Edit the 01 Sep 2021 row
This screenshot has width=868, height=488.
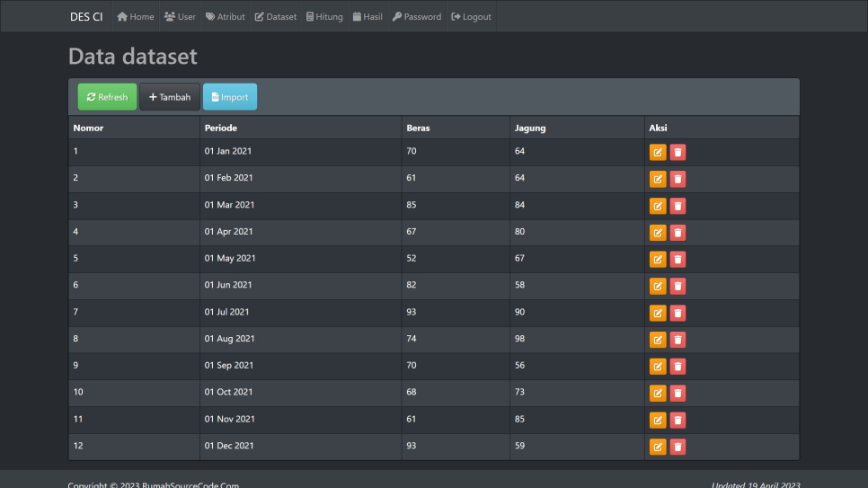pyautogui.click(x=658, y=367)
